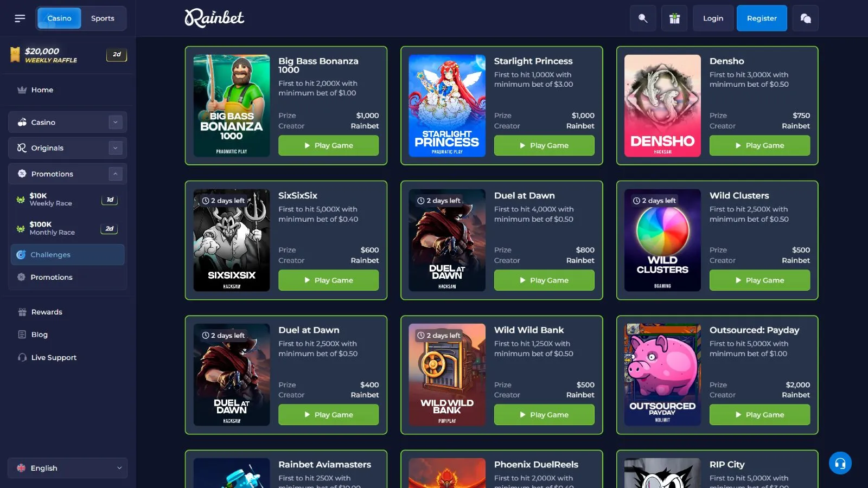Expand the Casino section chevron
The height and width of the screenshot is (488, 868).
pyautogui.click(x=116, y=122)
